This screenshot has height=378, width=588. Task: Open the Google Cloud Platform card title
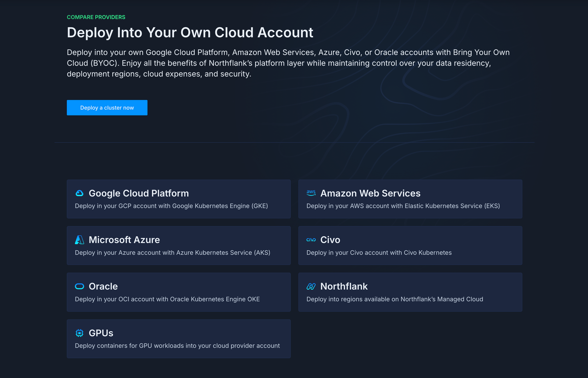coord(139,193)
